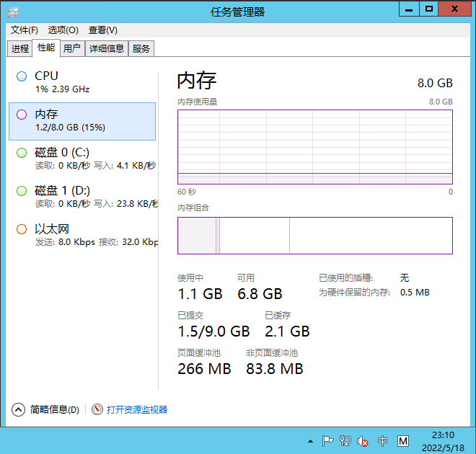Viewport: 476px width, 454px height.
Task: Click the 打开资源监视器 link
Action: click(x=137, y=409)
